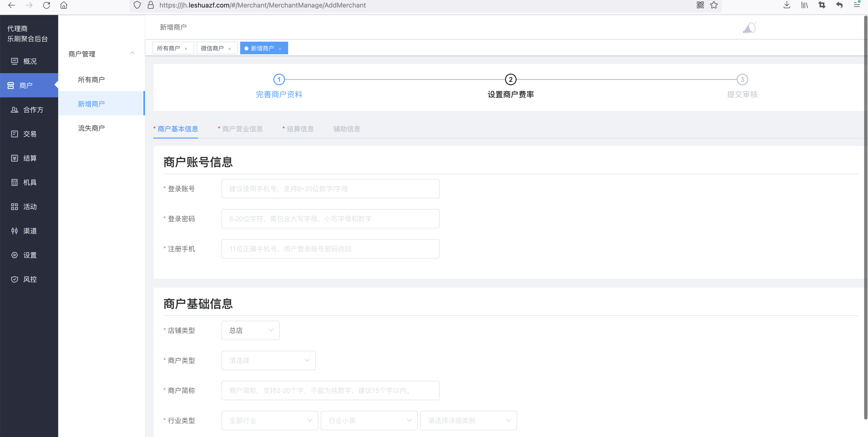The image size is (868, 437).
Task: Switch to the 结算信息 tab
Action: pyautogui.click(x=300, y=129)
